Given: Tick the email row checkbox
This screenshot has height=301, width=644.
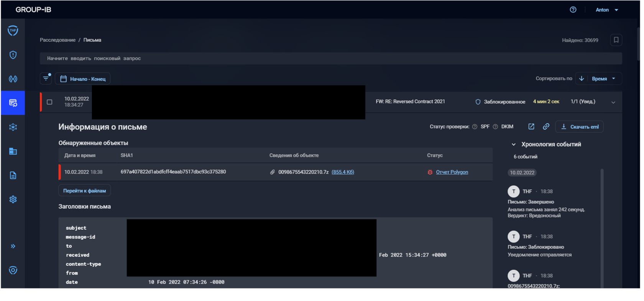Looking at the screenshot, I should coord(49,102).
